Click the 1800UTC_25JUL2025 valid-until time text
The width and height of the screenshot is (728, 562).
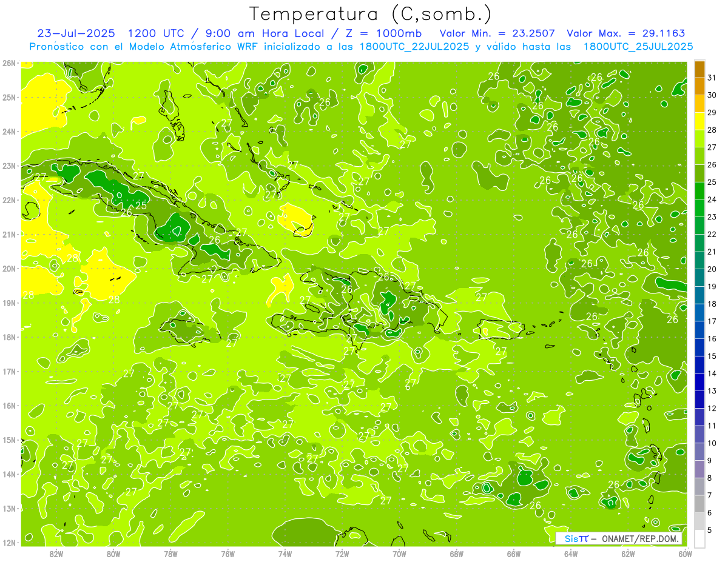tap(638, 47)
